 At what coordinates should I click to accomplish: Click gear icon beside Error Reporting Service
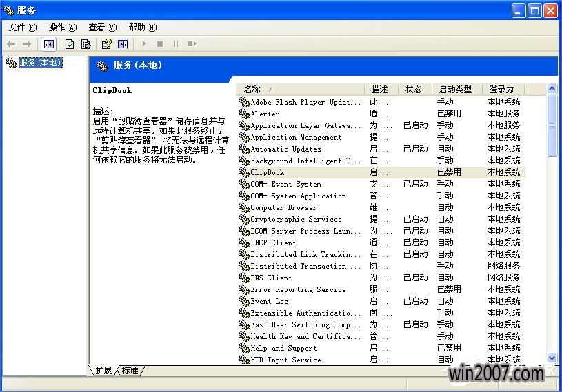(x=243, y=289)
